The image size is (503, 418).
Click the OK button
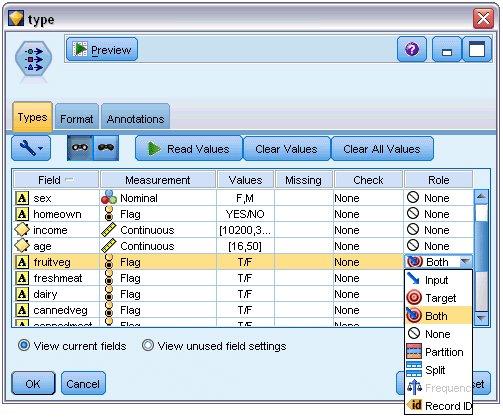point(33,383)
